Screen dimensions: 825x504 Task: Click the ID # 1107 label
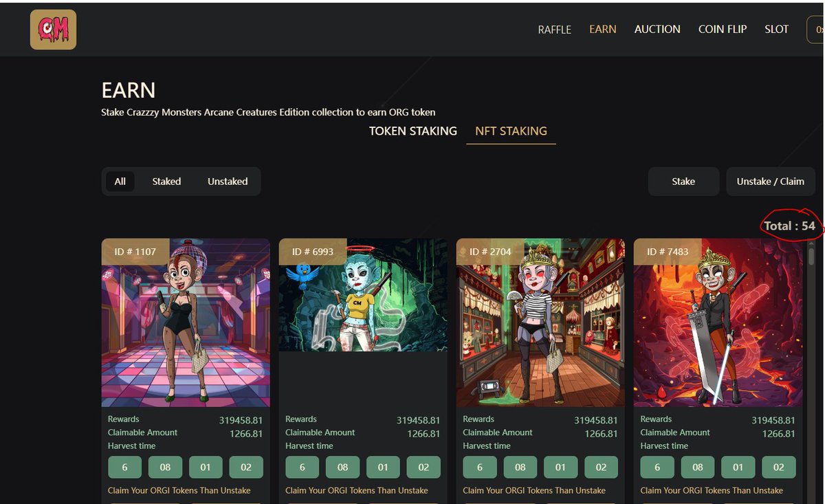pyautogui.click(x=135, y=252)
